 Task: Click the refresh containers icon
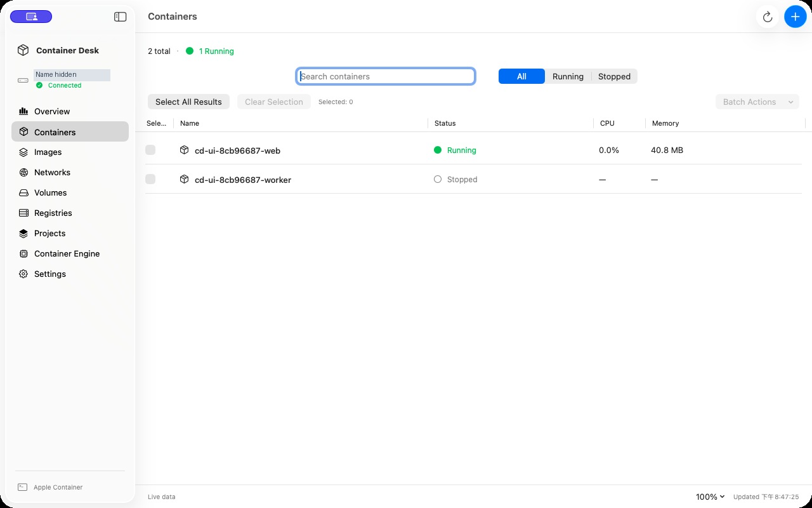point(768,17)
